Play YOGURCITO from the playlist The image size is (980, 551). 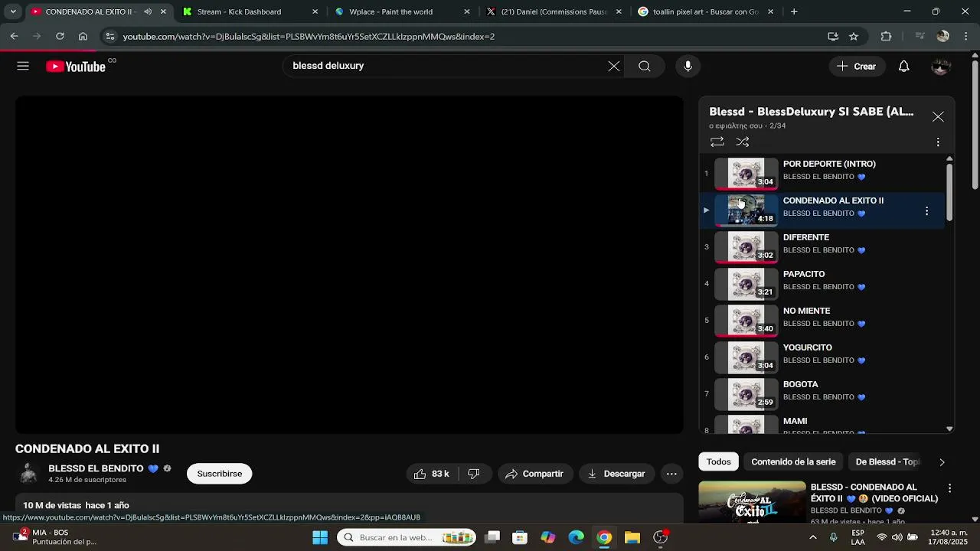click(824, 357)
